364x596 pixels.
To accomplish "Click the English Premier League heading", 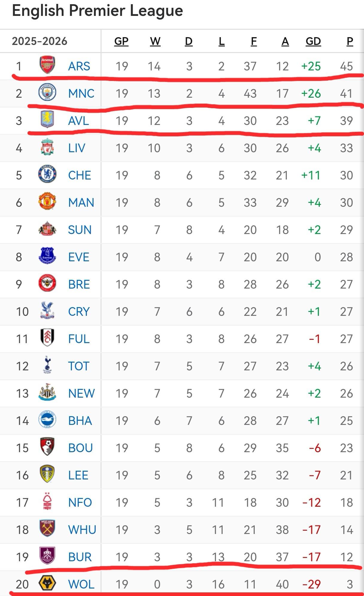I will [98, 11].
